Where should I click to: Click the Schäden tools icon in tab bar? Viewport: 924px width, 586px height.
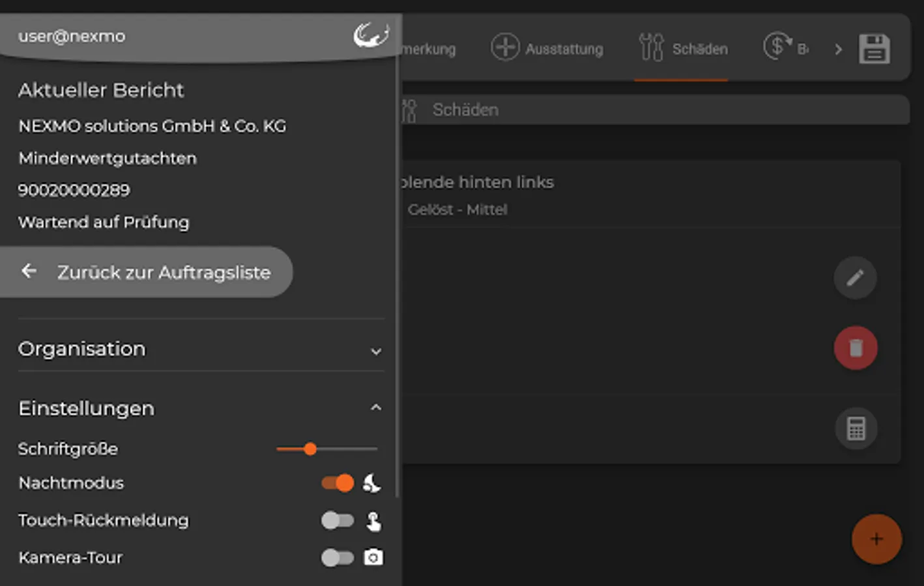click(x=651, y=47)
